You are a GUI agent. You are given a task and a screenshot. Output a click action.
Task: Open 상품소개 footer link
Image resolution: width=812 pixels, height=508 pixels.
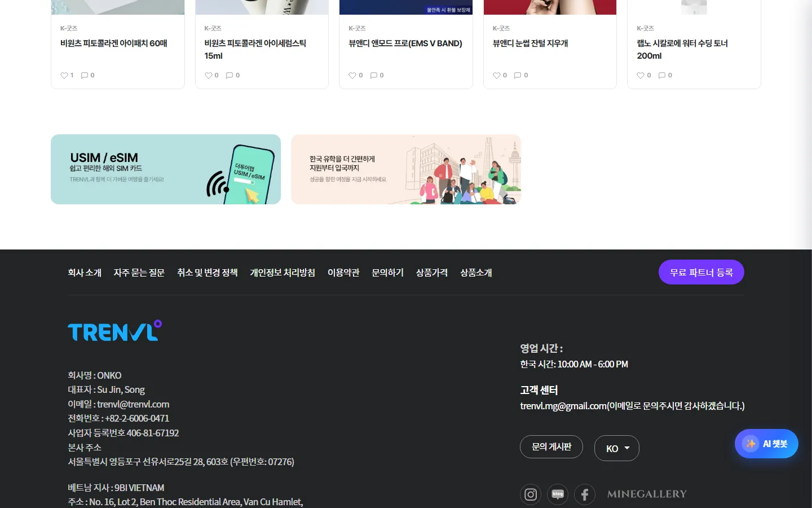coord(476,273)
